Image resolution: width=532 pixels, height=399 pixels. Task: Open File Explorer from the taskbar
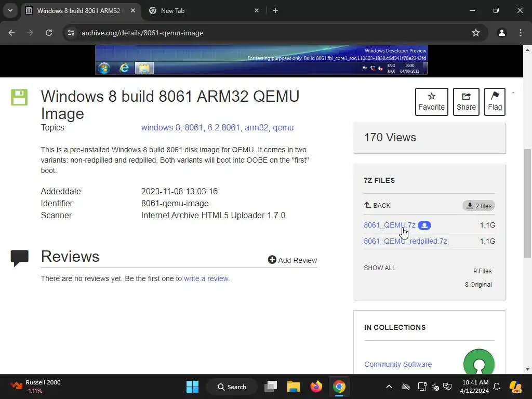pyautogui.click(x=293, y=387)
